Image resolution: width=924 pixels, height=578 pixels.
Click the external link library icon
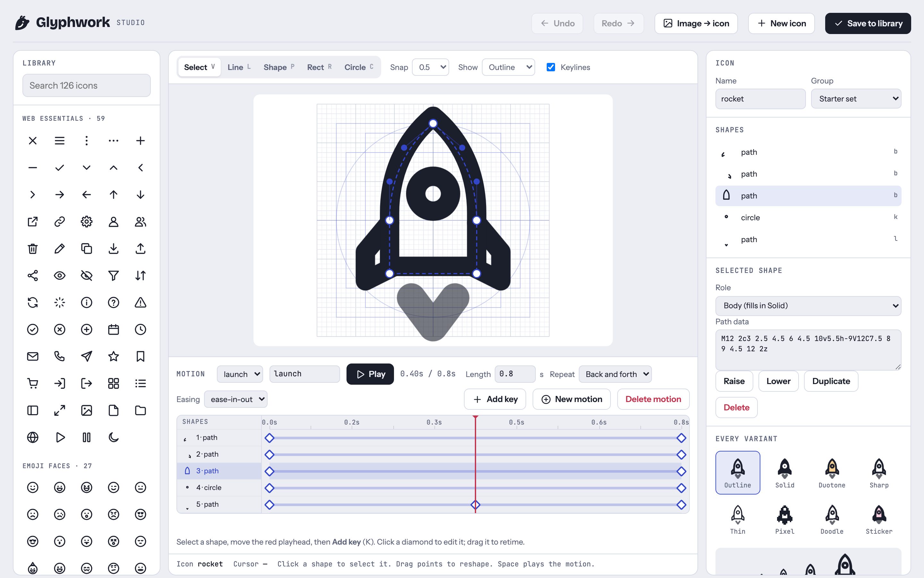33,222
